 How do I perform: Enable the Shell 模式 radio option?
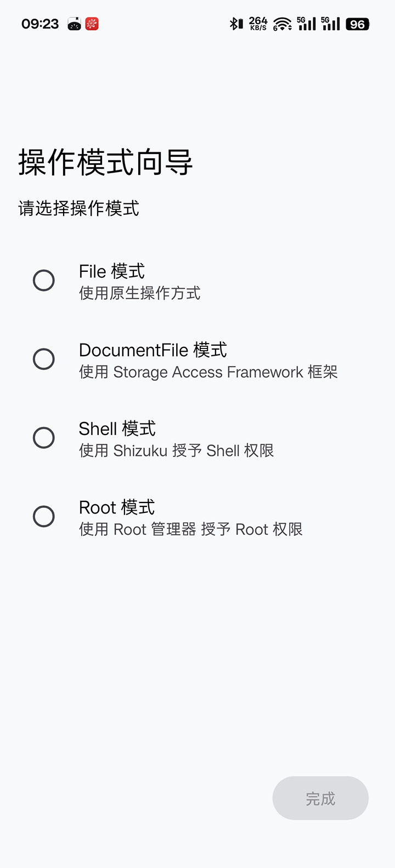[x=44, y=438]
